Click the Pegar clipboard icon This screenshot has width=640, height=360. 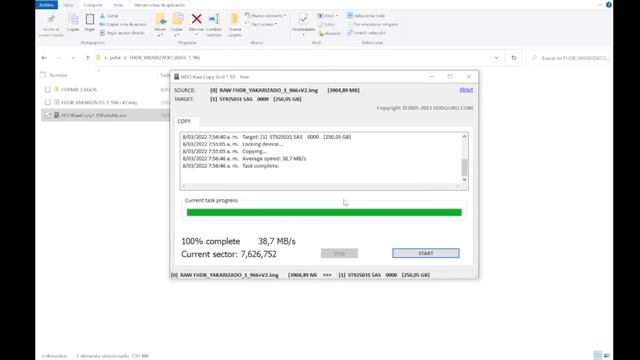point(89,19)
